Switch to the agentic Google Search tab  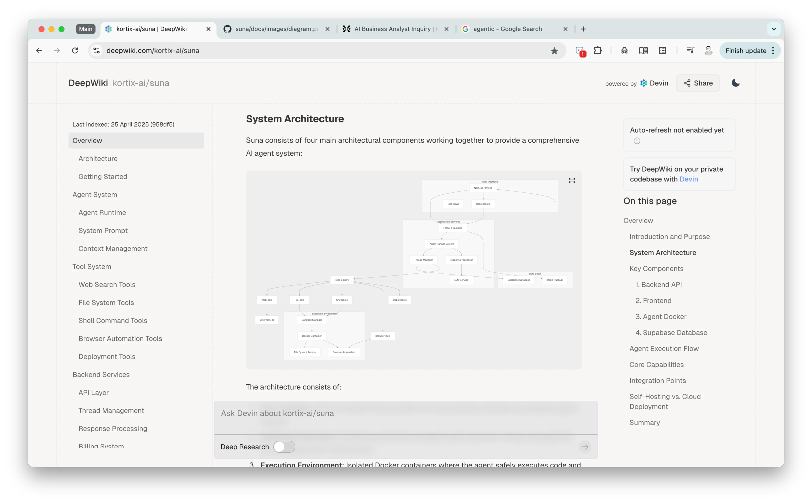pos(507,29)
